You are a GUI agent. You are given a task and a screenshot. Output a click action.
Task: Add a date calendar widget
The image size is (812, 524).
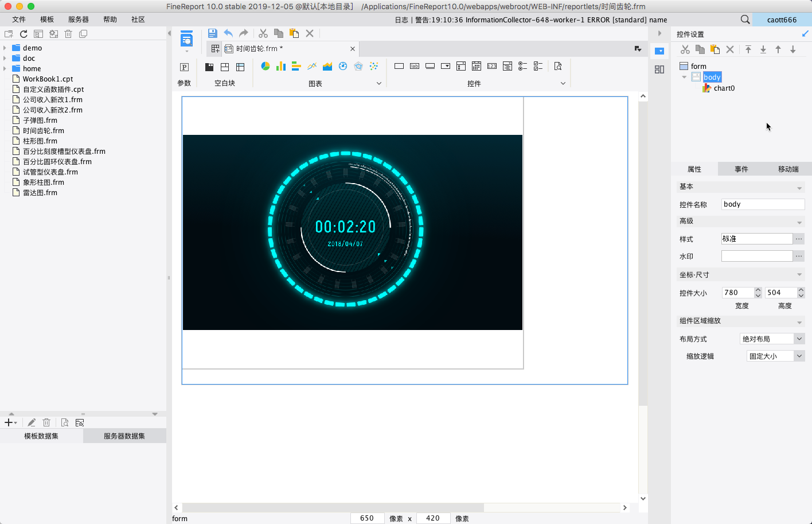click(477, 67)
